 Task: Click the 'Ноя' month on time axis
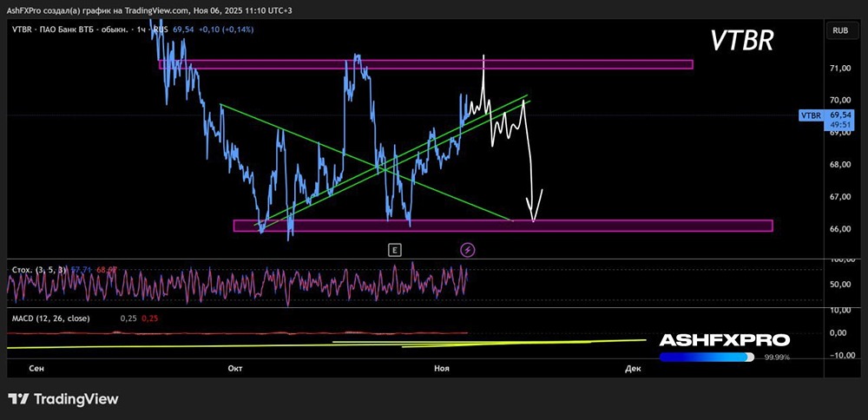tap(441, 368)
